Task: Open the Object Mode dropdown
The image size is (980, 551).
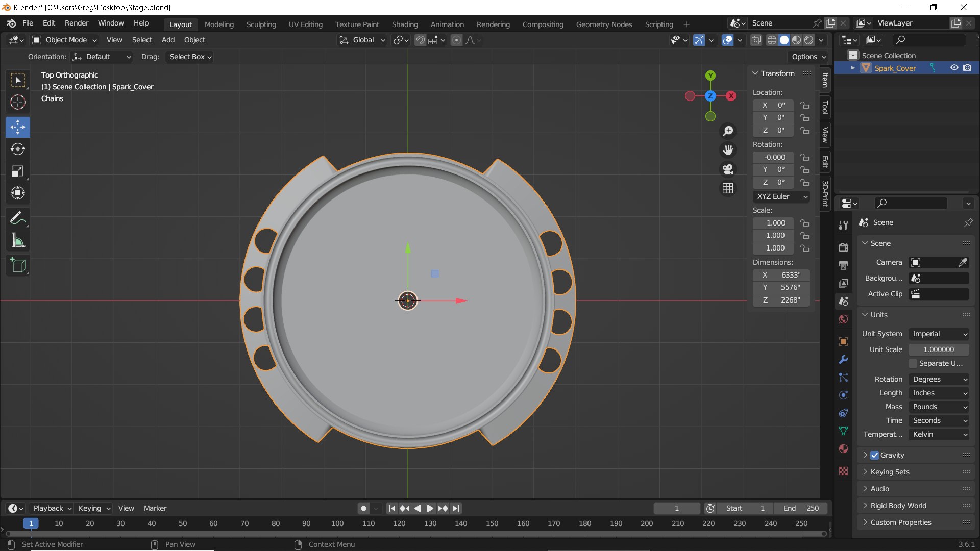Action: pos(65,40)
